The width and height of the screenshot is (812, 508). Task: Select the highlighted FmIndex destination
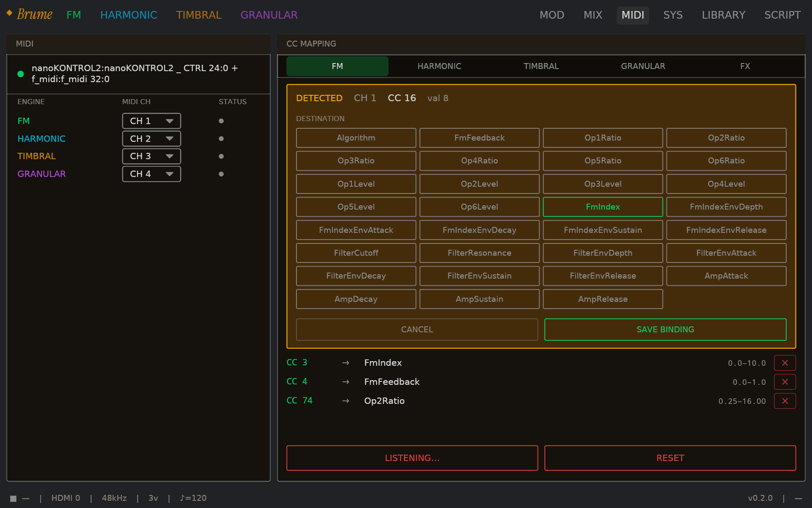tap(603, 207)
